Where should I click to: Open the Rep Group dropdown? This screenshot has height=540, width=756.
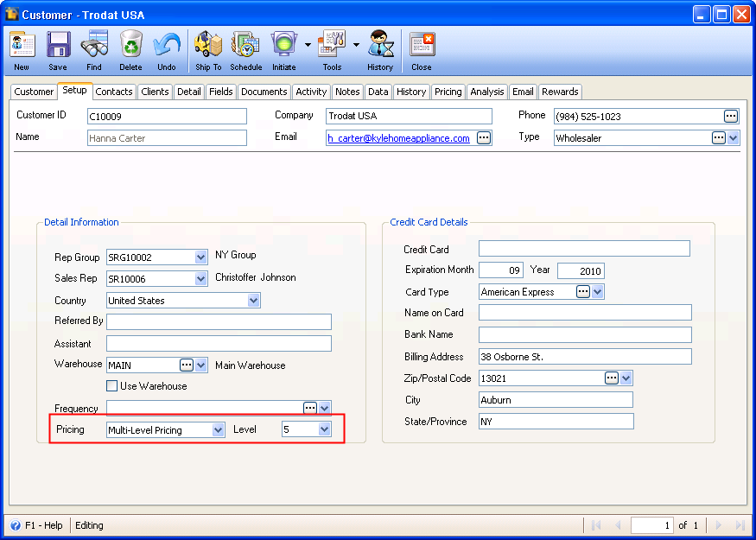201,257
